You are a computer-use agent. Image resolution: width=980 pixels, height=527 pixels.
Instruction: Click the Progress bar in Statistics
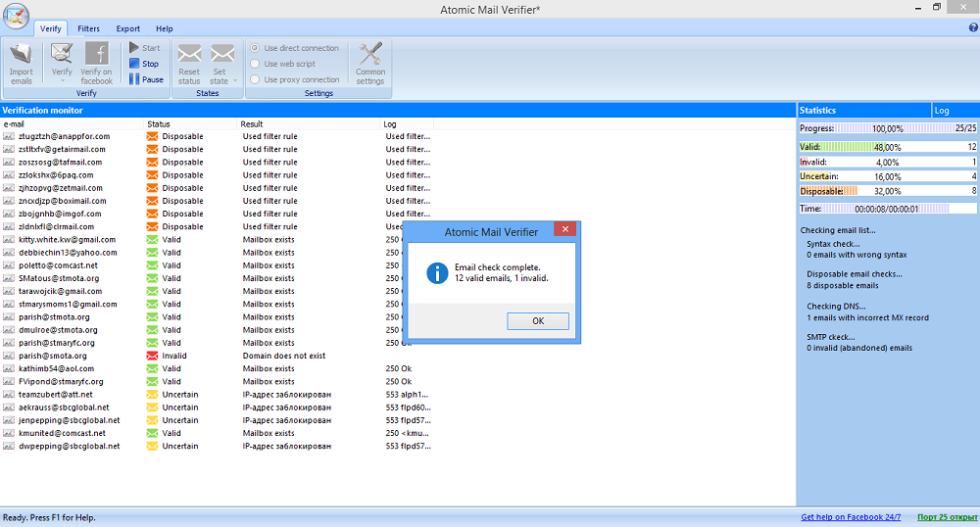click(888, 128)
